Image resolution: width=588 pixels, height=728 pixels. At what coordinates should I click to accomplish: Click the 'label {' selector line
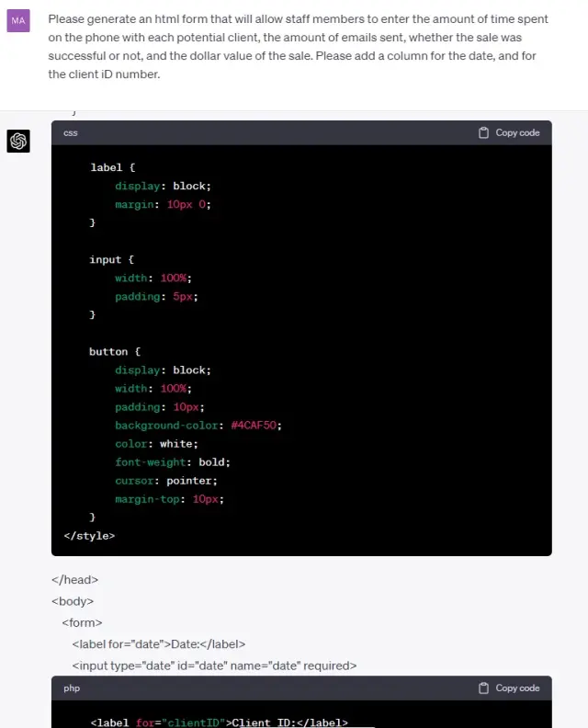click(x=112, y=167)
